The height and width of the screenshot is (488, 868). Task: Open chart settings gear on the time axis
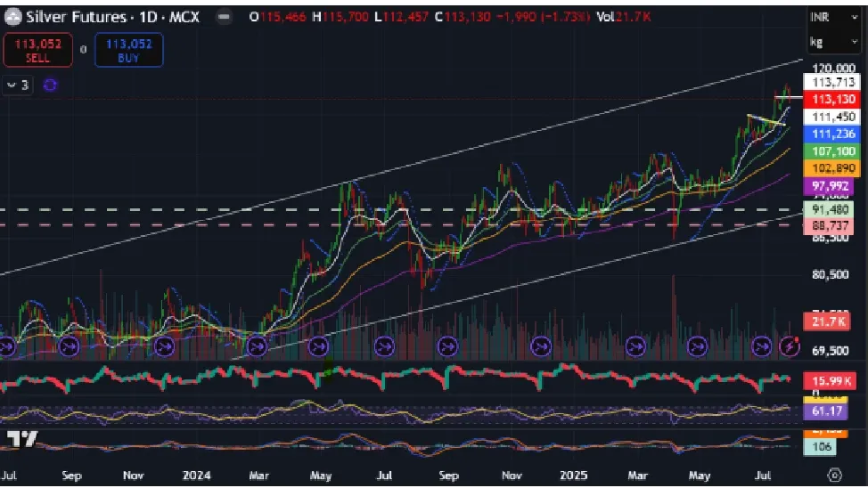(x=834, y=475)
